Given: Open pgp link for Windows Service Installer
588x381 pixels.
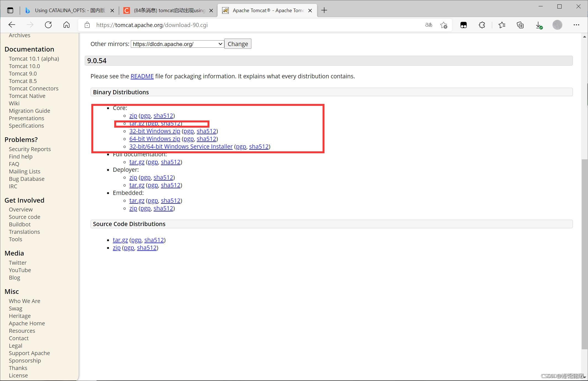Looking at the screenshot, I should point(241,147).
